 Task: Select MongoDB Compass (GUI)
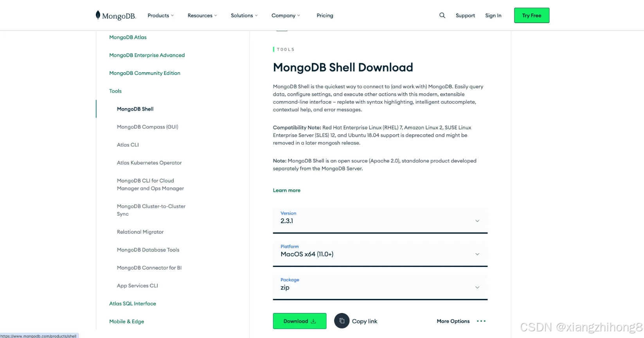[148, 127]
